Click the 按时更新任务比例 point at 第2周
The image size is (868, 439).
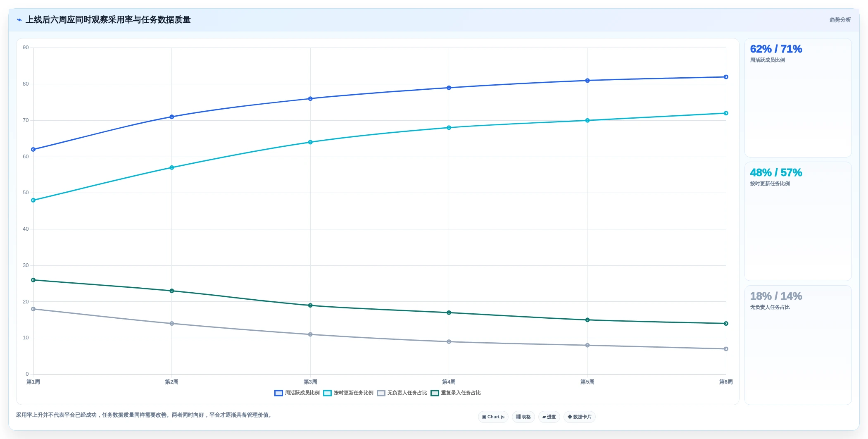click(x=172, y=167)
